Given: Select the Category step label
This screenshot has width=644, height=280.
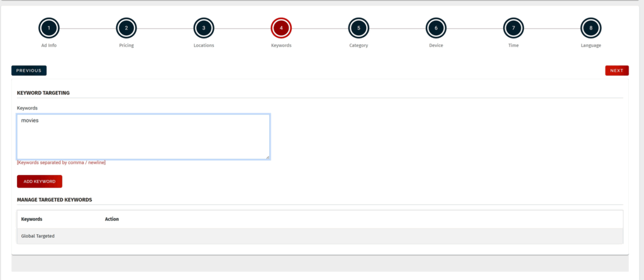Looking at the screenshot, I should [x=358, y=46].
